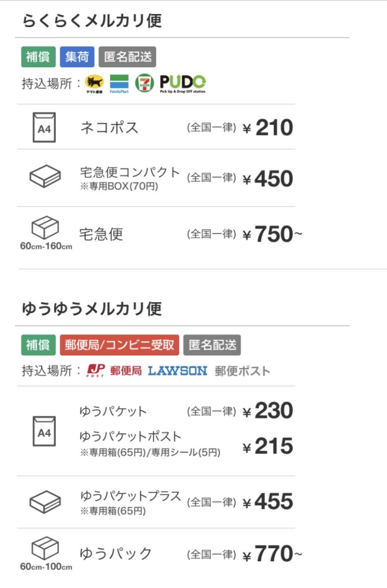Screen dimensions: 387x588
Task: Click the LAWSON logo
Action: tap(178, 371)
